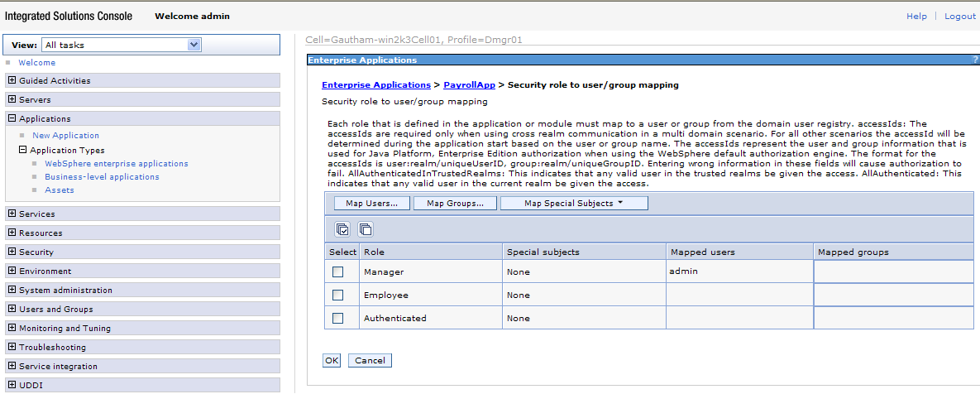
Task: Click the help question mark in Enterprise Applications header
Action: (975, 60)
